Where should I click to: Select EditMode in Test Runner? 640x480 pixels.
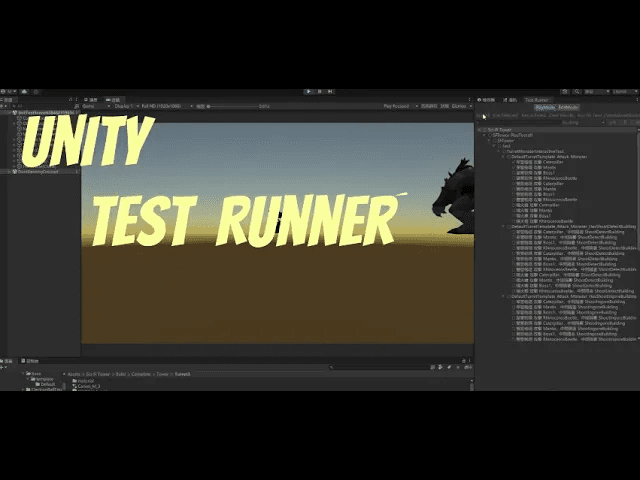[568, 107]
